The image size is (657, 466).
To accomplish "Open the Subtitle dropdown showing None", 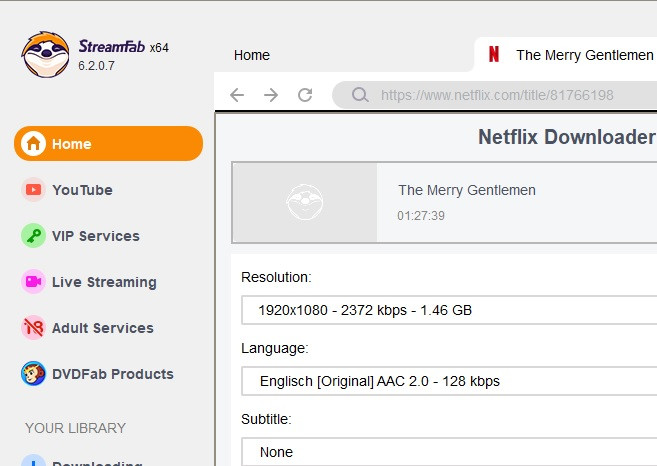I will click(x=450, y=452).
